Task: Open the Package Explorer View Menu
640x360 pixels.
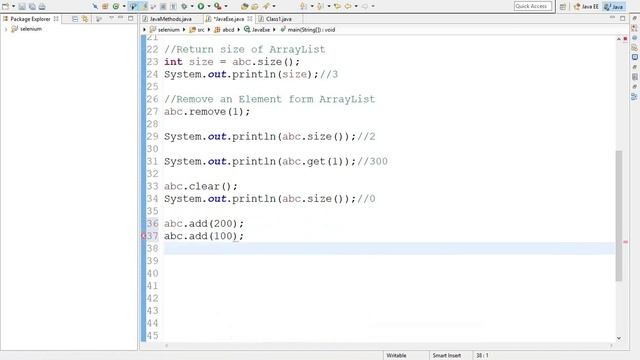Action: [x=111, y=18]
